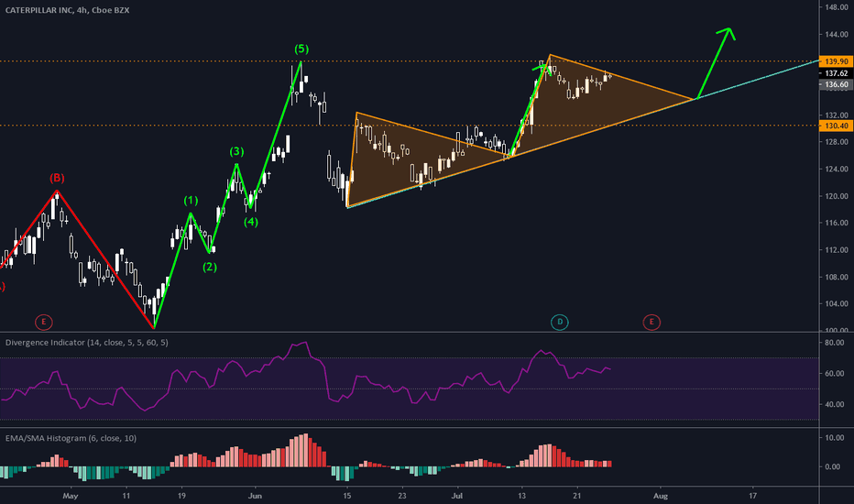Select the green (1) wave label
The width and height of the screenshot is (854, 504).
pos(191,201)
